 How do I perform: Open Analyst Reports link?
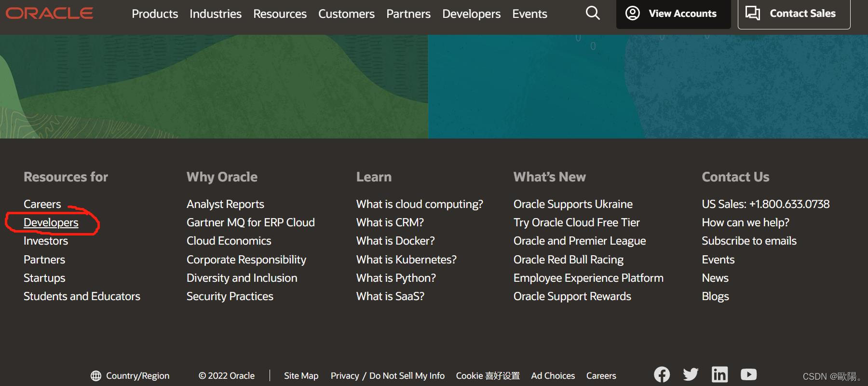pos(225,204)
